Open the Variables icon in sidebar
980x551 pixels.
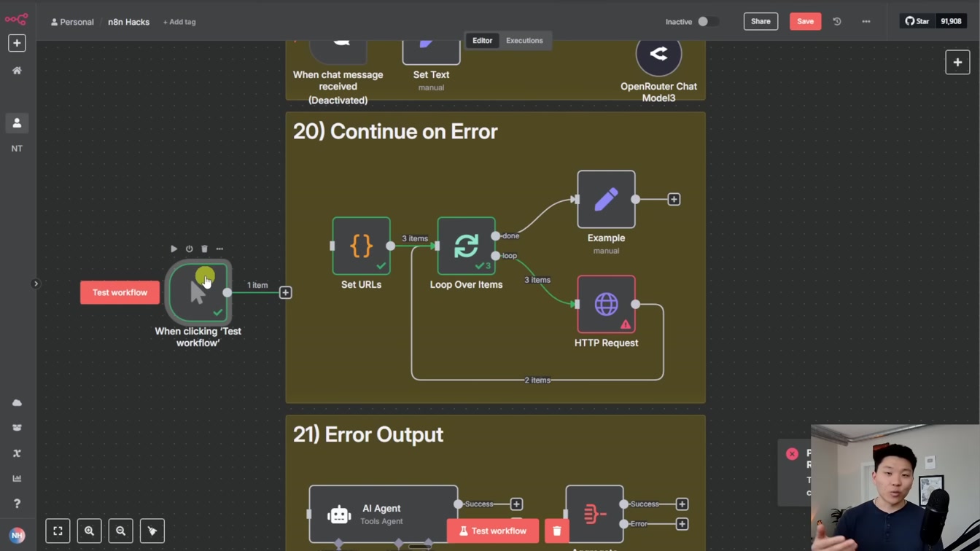[17, 453]
